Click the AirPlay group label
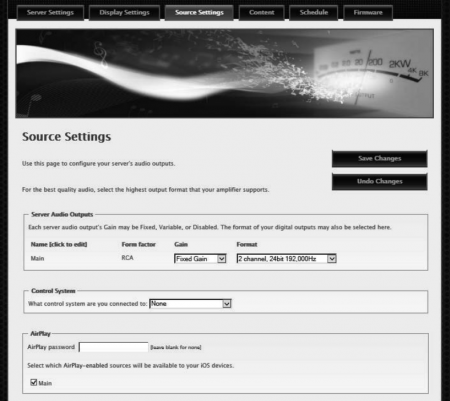Image resolution: width=450 pixels, height=401 pixels. 40,334
